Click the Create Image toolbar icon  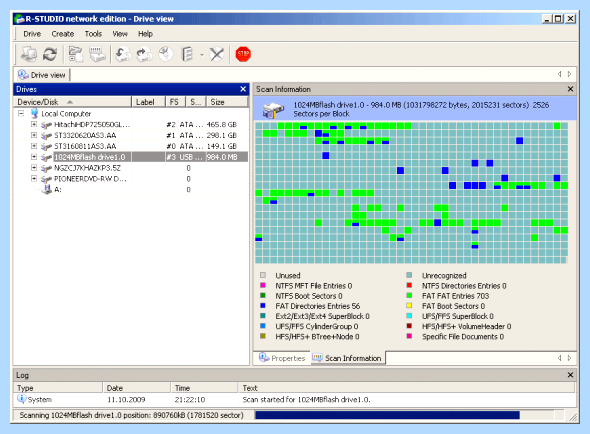(x=144, y=54)
